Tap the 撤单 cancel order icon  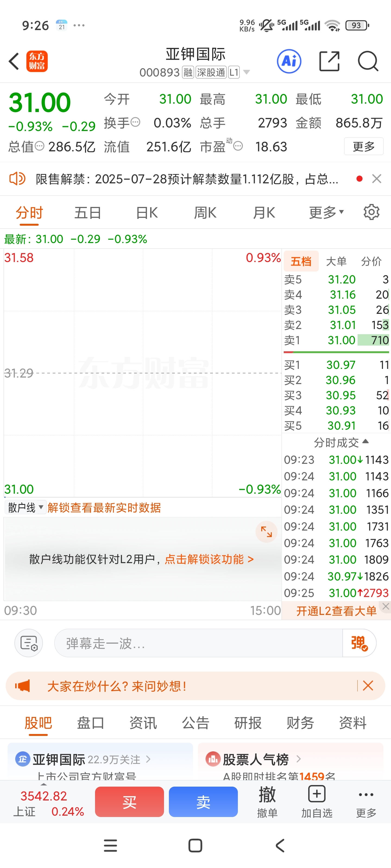click(267, 802)
